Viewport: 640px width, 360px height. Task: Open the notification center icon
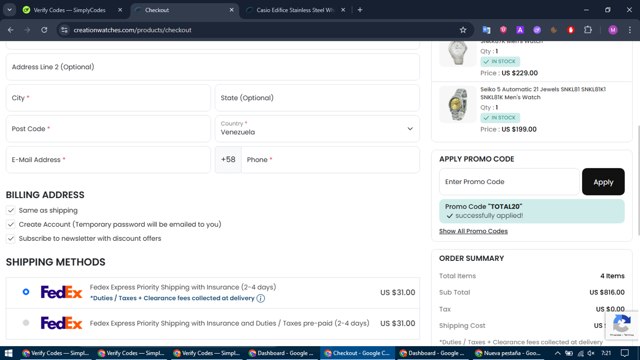[625, 353]
